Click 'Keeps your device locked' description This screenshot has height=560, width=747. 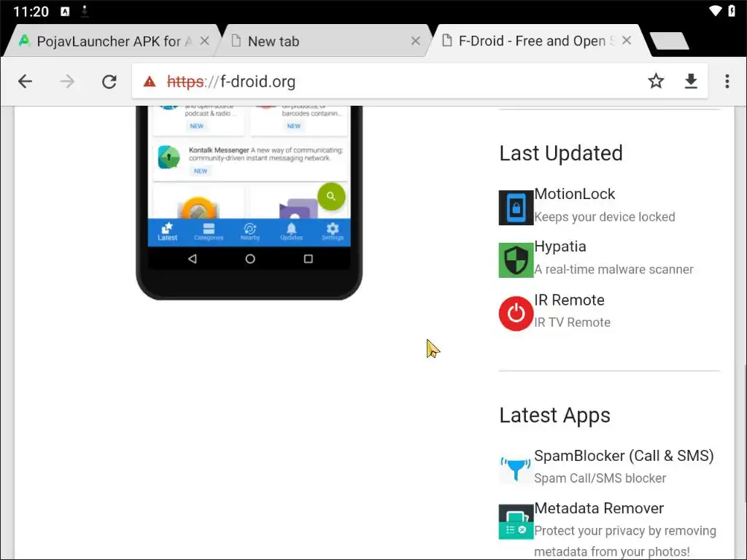pyautogui.click(x=605, y=217)
